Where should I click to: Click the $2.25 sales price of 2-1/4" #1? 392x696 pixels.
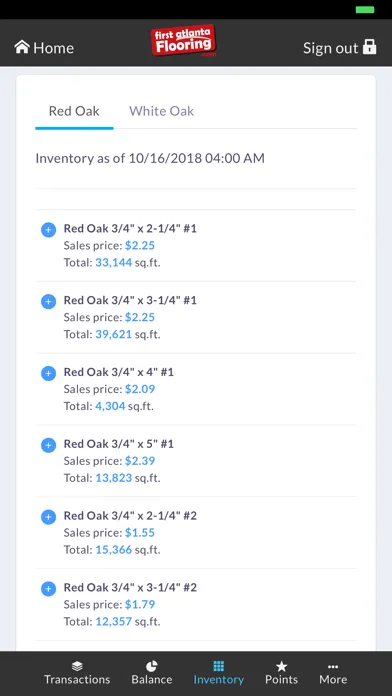tap(140, 245)
